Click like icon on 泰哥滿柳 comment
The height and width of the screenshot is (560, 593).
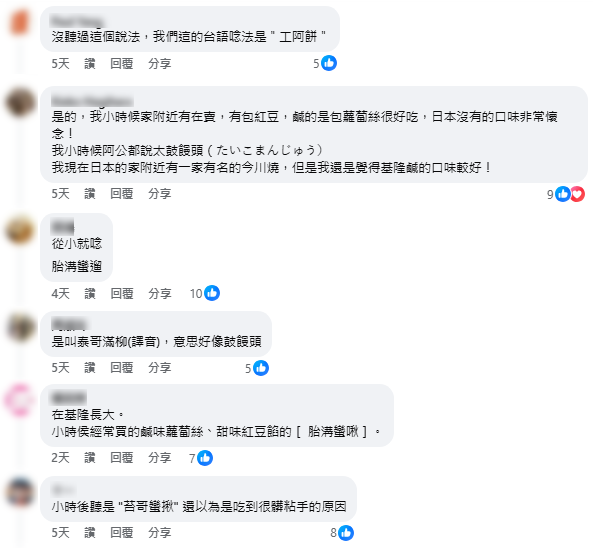click(261, 368)
